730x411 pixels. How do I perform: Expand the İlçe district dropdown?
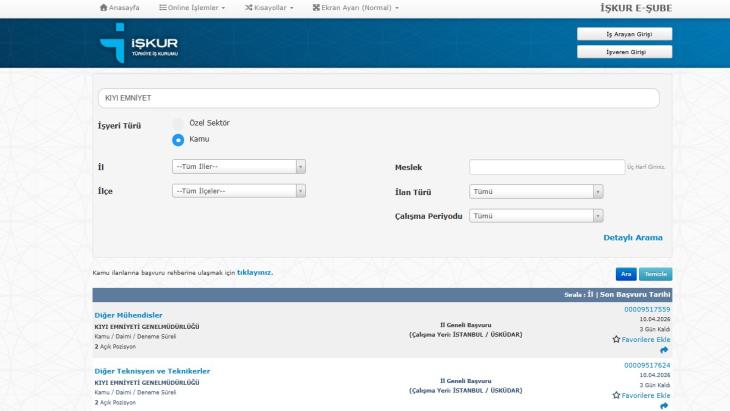coord(239,191)
